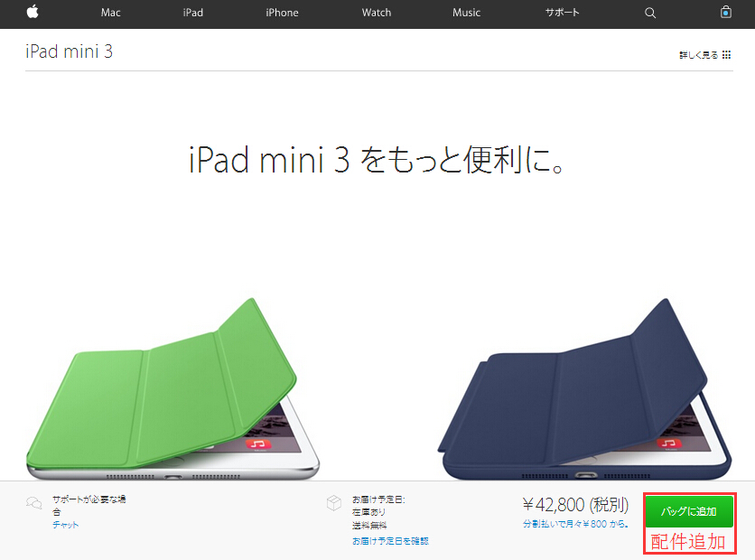Select the green Smart Cover image
The image size is (755, 560).
coord(172,389)
